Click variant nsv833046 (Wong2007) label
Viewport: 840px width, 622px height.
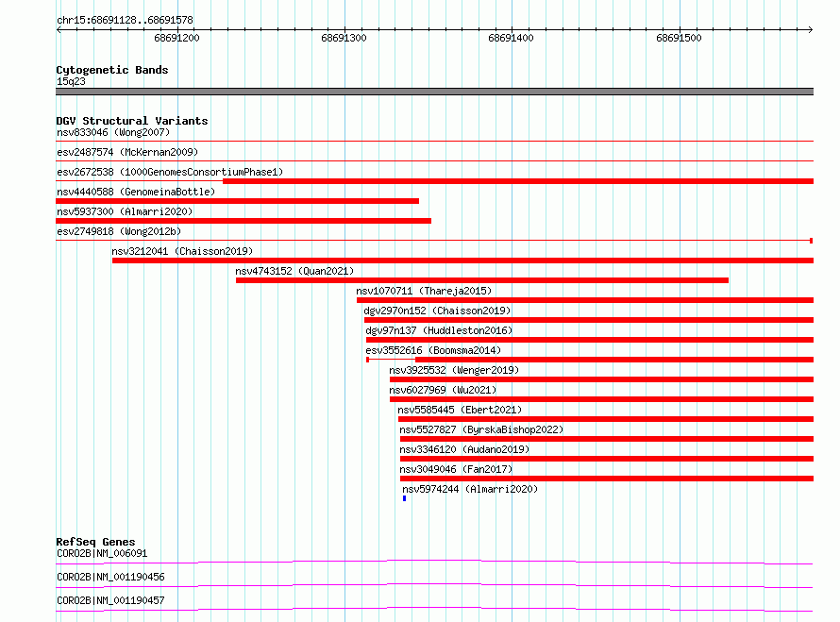pos(113,132)
